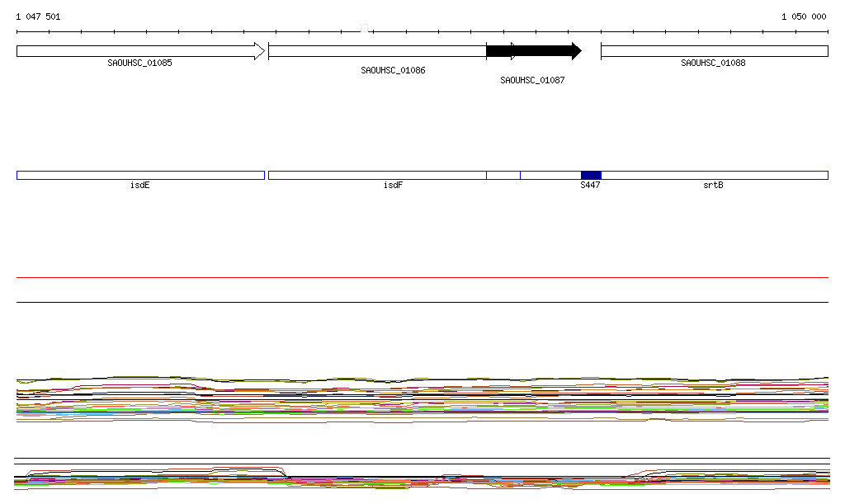Click the S447 text label

[x=590, y=186]
